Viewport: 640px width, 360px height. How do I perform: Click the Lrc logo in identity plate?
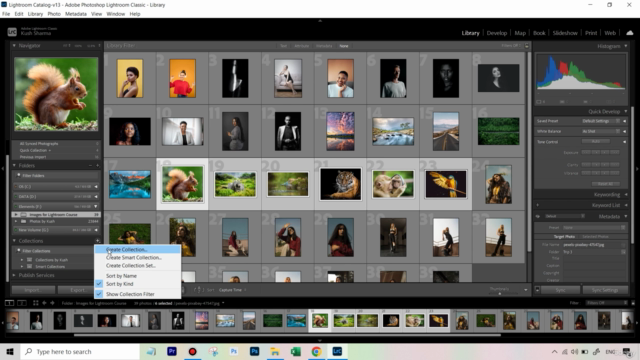tap(12, 32)
